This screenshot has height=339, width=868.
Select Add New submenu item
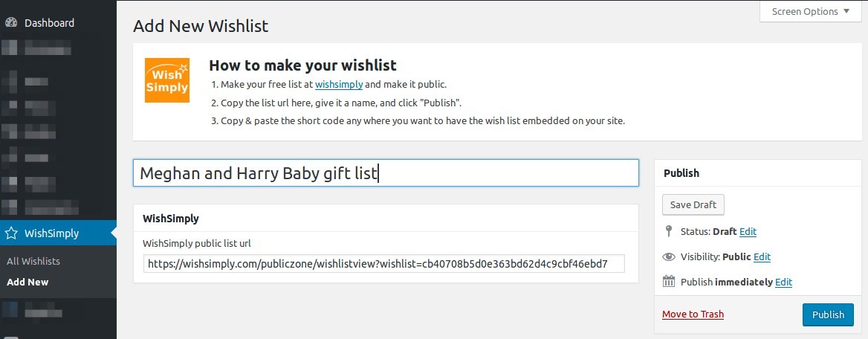(27, 282)
